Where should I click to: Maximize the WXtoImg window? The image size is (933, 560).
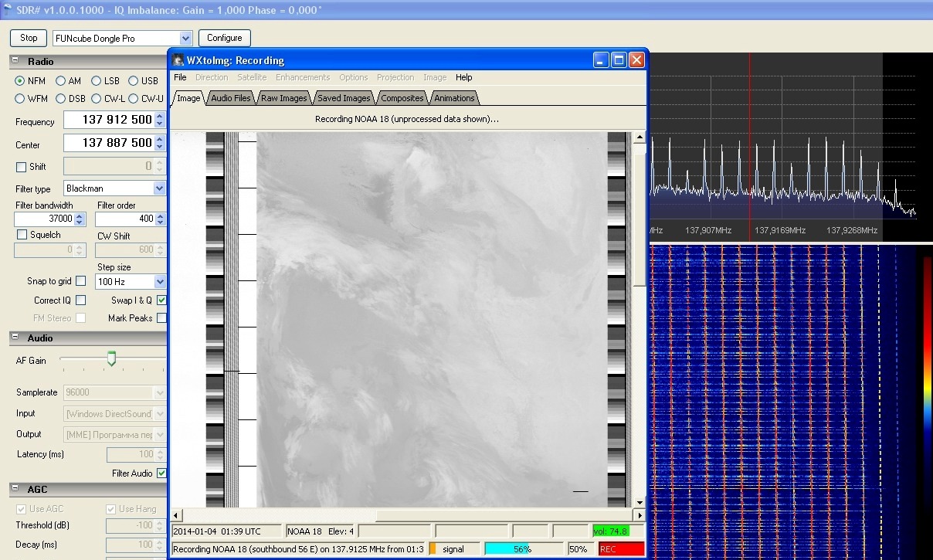(x=619, y=60)
